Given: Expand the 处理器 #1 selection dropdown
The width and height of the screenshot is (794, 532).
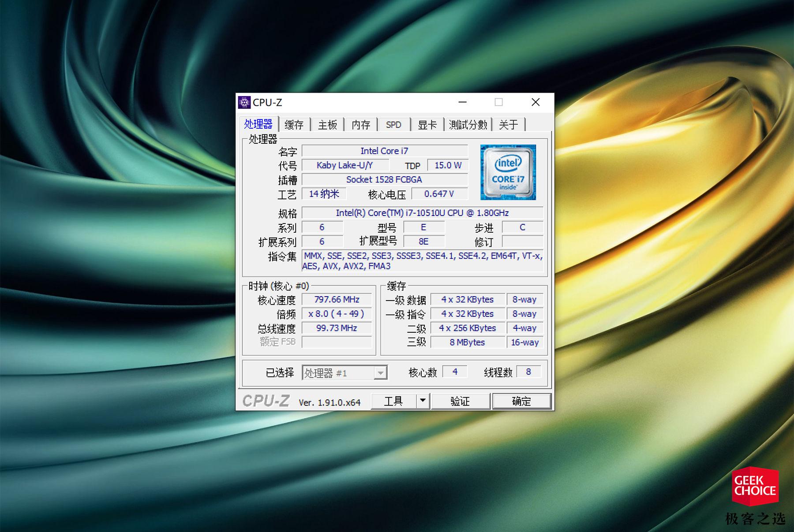Looking at the screenshot, I should (x=380, y=373).
